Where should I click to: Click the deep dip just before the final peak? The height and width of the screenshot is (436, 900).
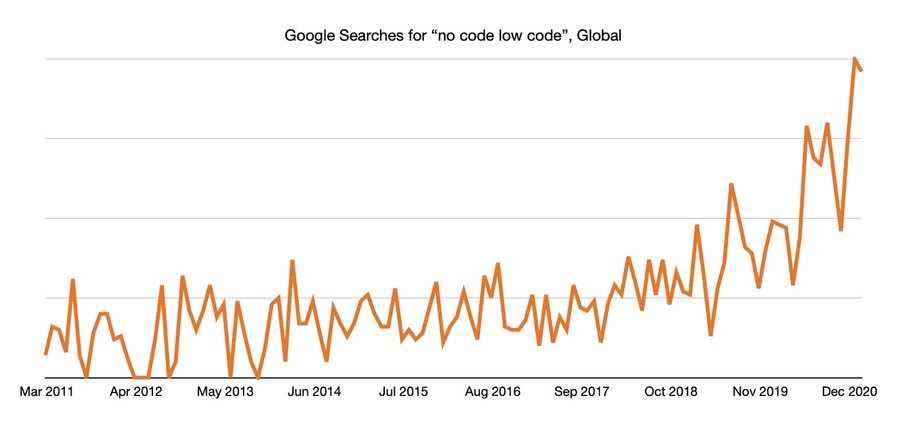(x=841, y=230)
